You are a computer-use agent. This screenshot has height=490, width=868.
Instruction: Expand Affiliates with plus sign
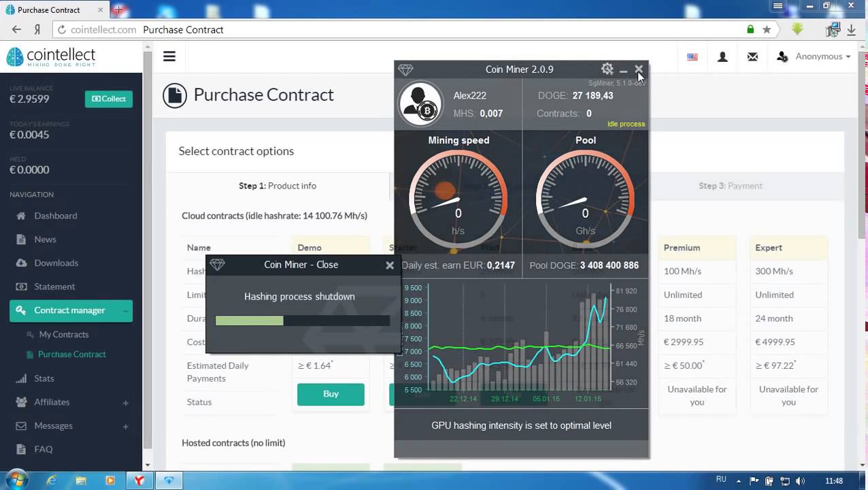125,402
